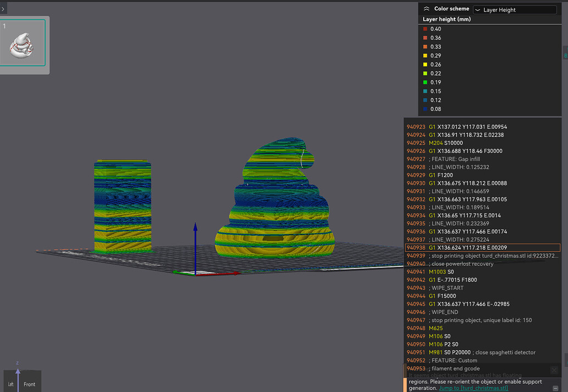Select G-code line 940945

tap(482, 304)
